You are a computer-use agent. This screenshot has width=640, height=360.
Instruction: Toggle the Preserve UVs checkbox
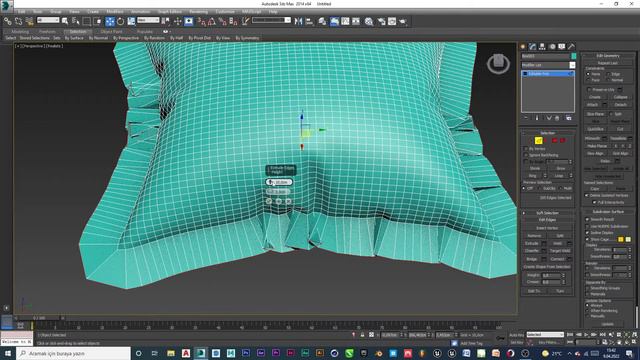[589, 89]
